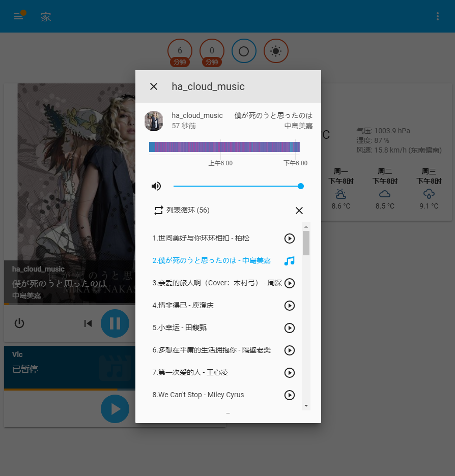Pause playback on ha_cloud_music card
The image size is (455, 476).
(x=115, y=323)
